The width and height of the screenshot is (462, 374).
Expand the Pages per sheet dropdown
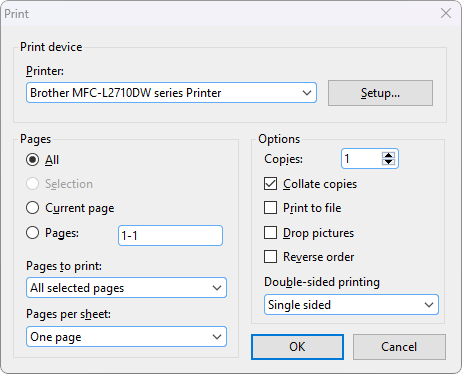[126, 337]
